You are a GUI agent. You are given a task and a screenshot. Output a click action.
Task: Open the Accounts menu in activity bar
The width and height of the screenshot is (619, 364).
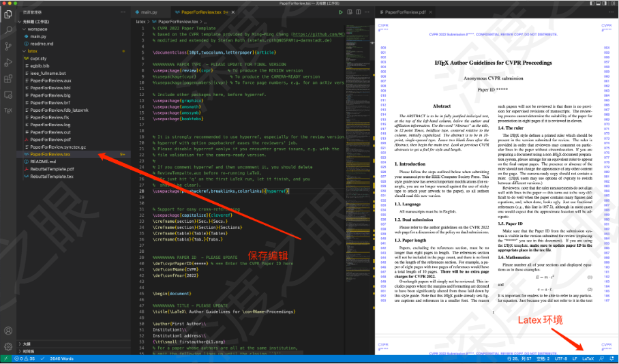pyautogui.click(x=8, y=331)
